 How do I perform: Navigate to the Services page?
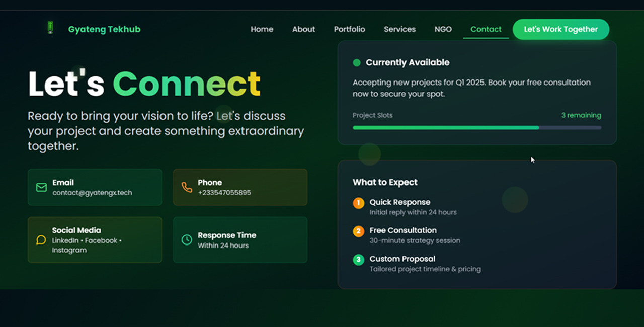tap(399, 29)
